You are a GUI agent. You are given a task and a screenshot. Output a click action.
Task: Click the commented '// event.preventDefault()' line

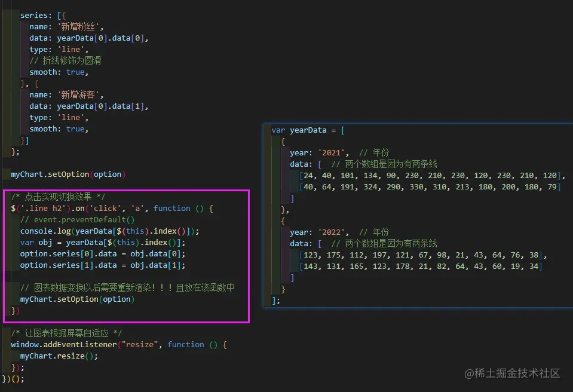point(77,219)
